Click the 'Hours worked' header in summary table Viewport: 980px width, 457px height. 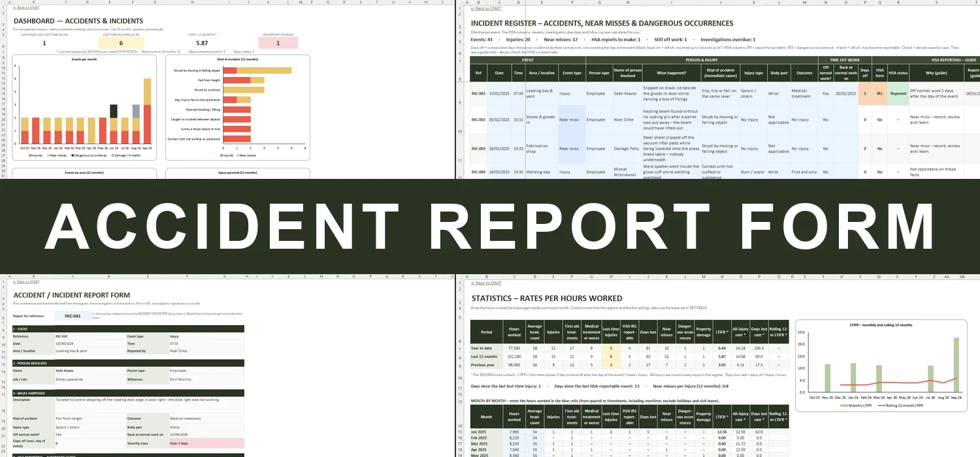(x=514, y=332)
